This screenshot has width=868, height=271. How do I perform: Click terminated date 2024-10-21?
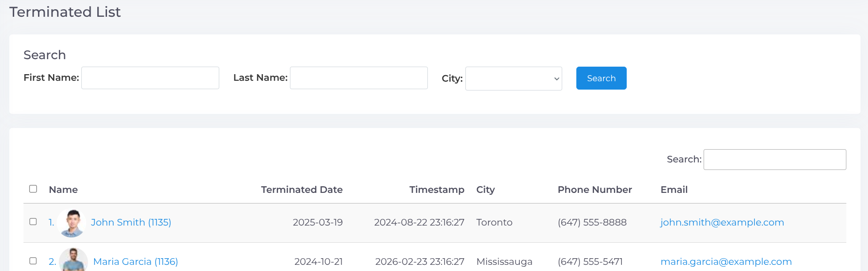point(319,262)
